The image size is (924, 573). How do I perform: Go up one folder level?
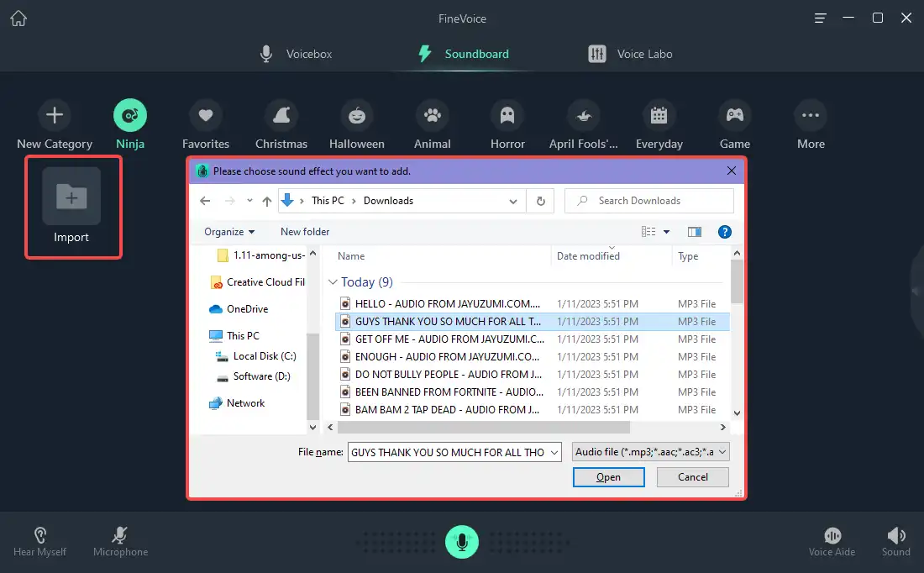click(x=267, y=201)
